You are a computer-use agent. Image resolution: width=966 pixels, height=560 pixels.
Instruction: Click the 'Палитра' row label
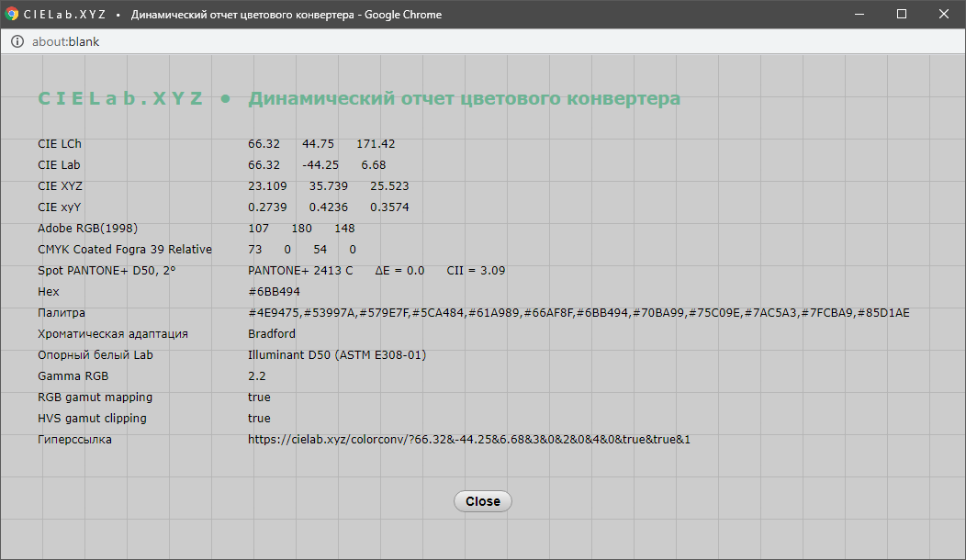(61, 312)
